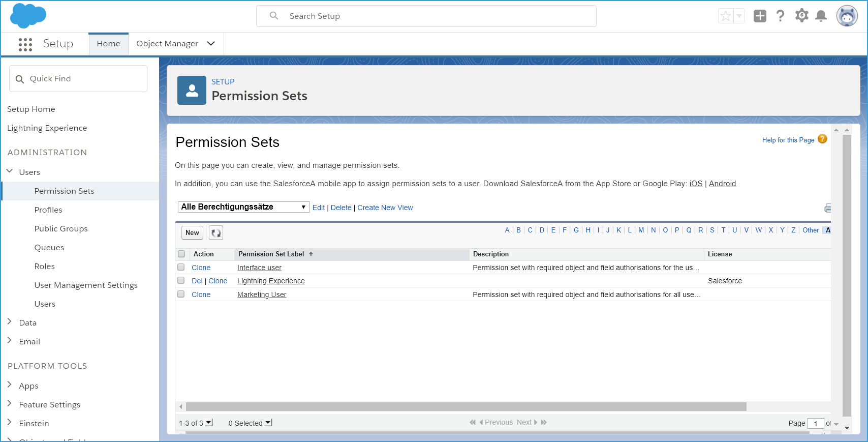The image size is (868, 442).
Task: Click the Android download link
Action: (722, 184)
